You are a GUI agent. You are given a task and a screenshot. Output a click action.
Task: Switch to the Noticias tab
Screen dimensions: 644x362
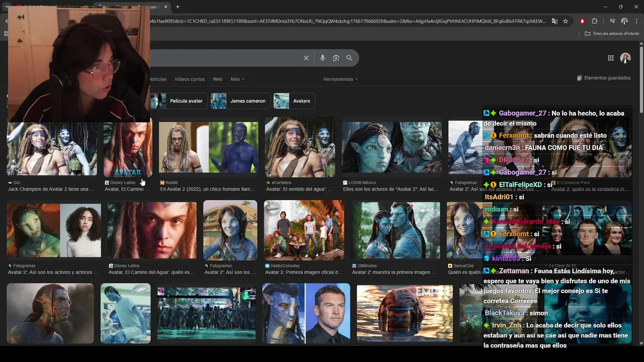tap(158, 79)
